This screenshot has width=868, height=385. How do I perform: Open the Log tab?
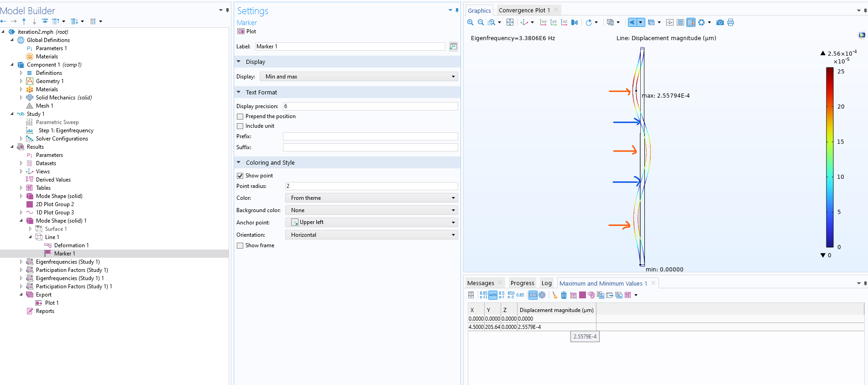pyautogui.click(x=546, y=283)
